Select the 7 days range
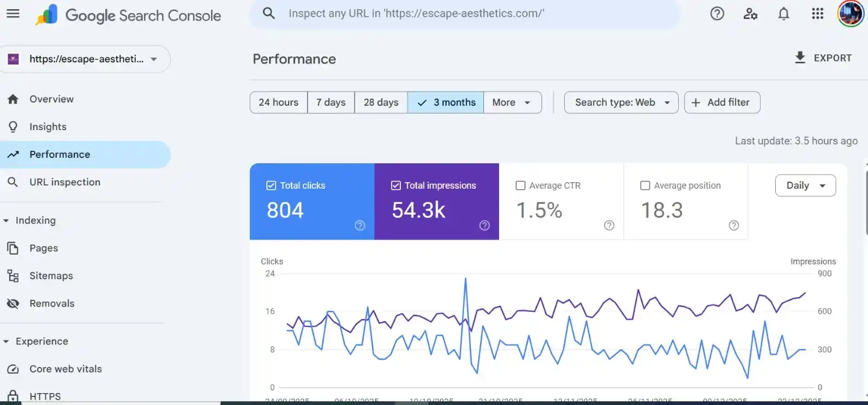This screenshot has width=868, height=405. coord(331,102)
